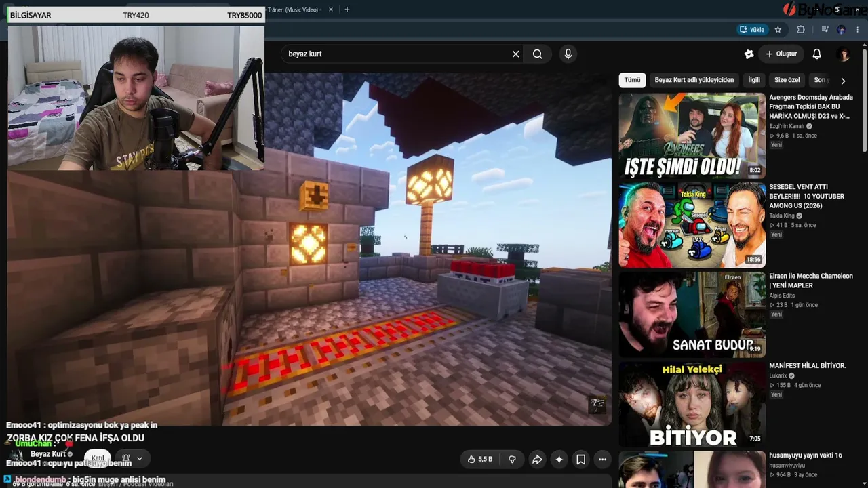
Task: Select the 'Size özel' filter chip
Action: click(787, 80)
